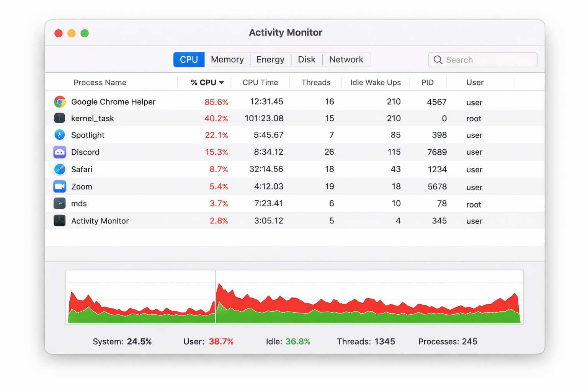Click the System 24.5% statistic
Image resolution: width=588 pixels, height=392 pixels.
(x=122, y=341)
